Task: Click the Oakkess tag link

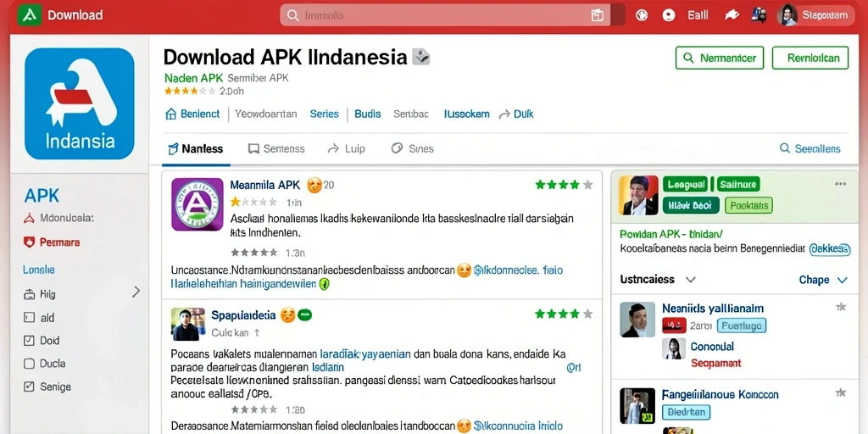Action: tap(829, 250)
